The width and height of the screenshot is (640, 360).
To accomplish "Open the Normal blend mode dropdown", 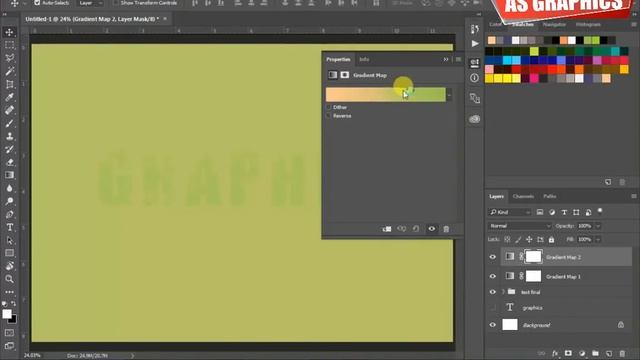I will pos(520,226).
